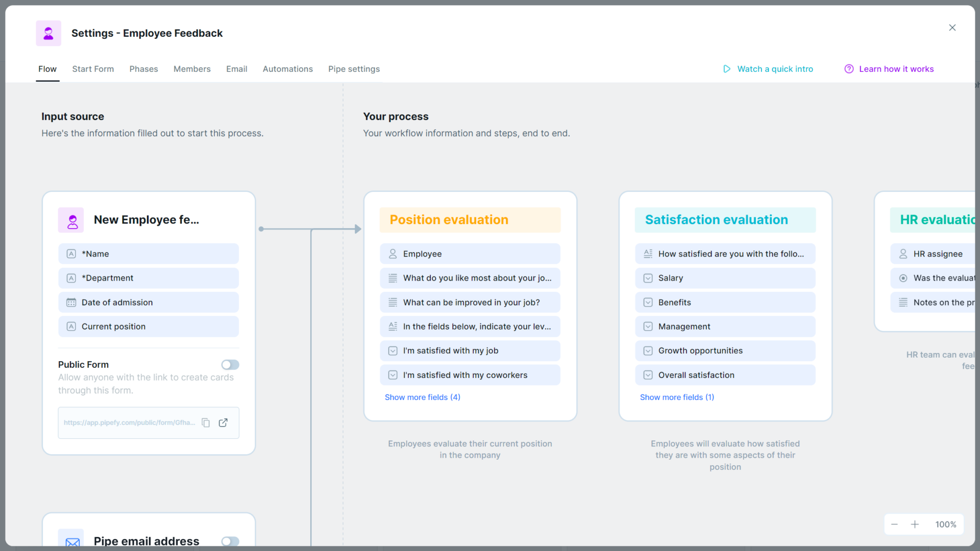The width and height of the screenshot is (980, 551).
Task: Click the calendar icon on Date of admission field
Action: coord(71,302)
